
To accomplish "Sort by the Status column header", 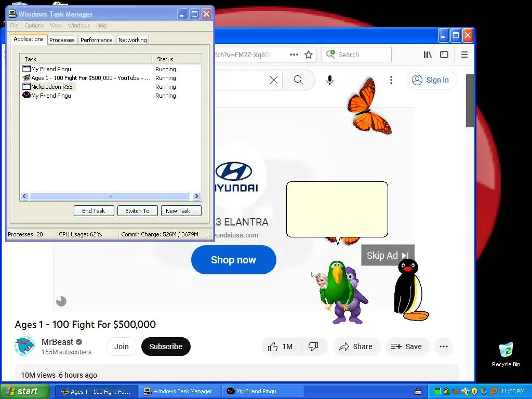I will pos(177,59).
